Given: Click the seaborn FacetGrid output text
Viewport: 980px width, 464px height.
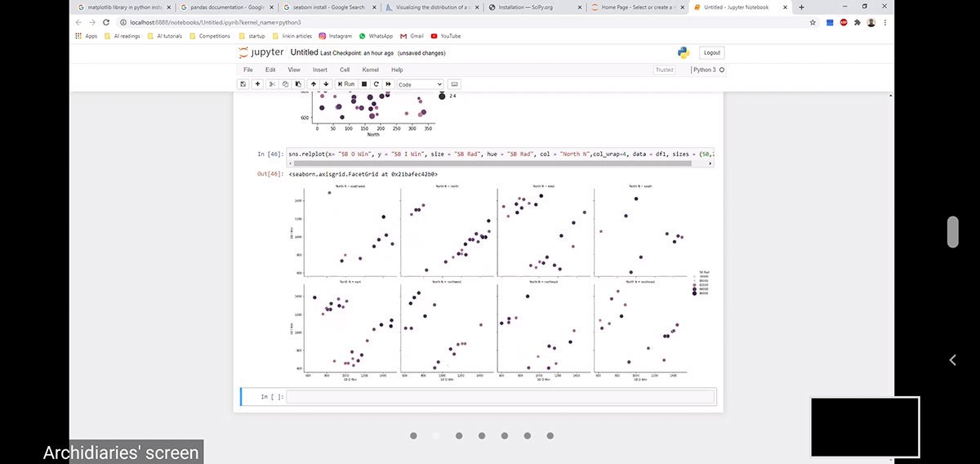Looking at the screenshot, I should [363, 174].
